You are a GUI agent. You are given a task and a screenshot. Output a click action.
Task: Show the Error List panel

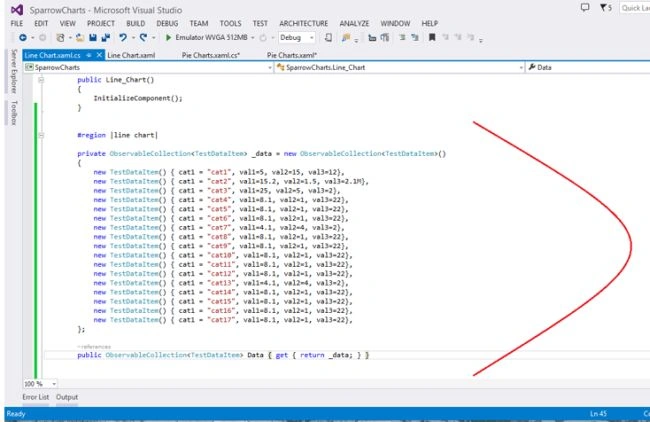36,397
